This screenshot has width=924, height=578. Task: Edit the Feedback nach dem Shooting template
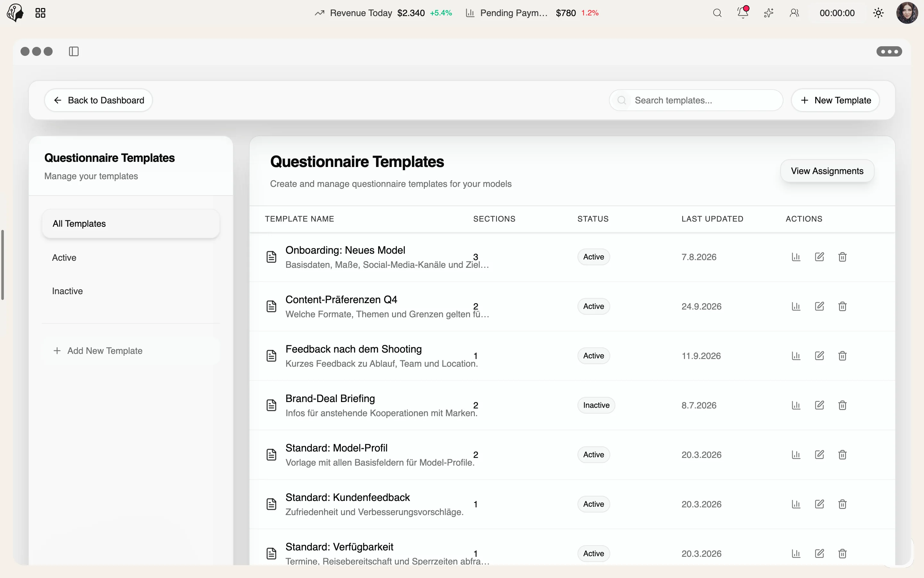click(x=819, y=355)
